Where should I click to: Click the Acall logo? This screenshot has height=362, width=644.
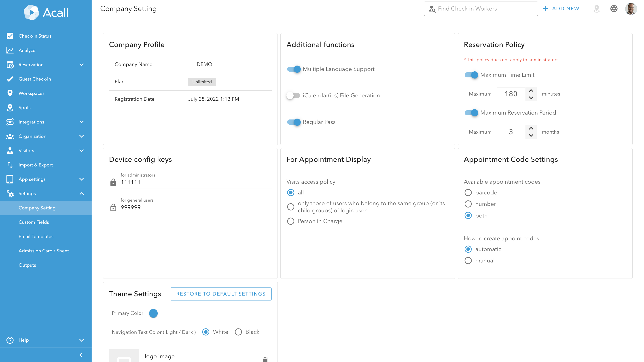[x=46, y=12]
